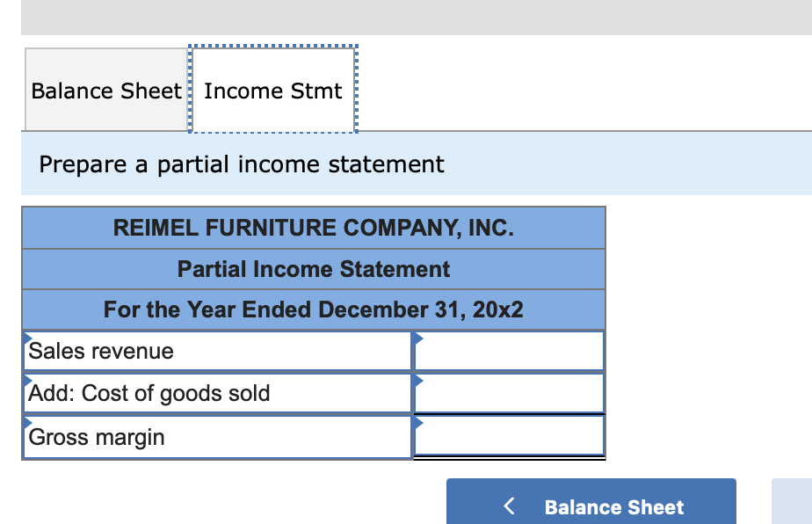Click the flag marker on the Cost of goods sold input cell
This screenshot has height=524, width=812.
(x=417, y=381)
